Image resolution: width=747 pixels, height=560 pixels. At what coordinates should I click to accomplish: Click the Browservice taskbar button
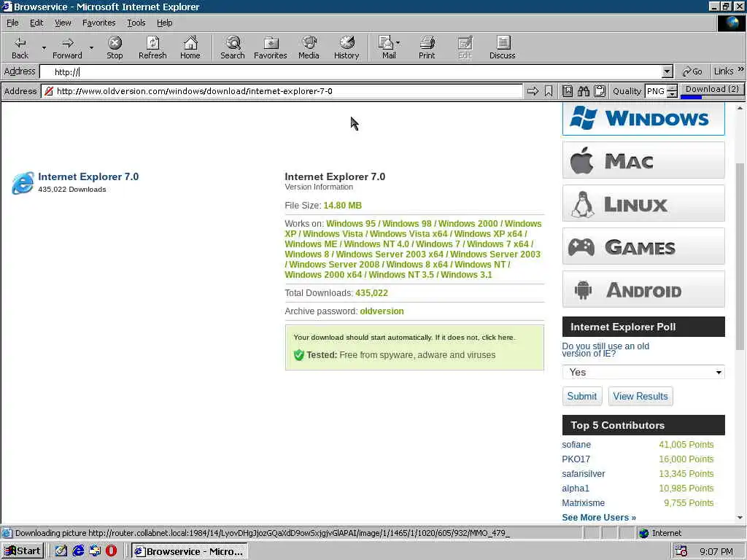(x=189, y=551)
